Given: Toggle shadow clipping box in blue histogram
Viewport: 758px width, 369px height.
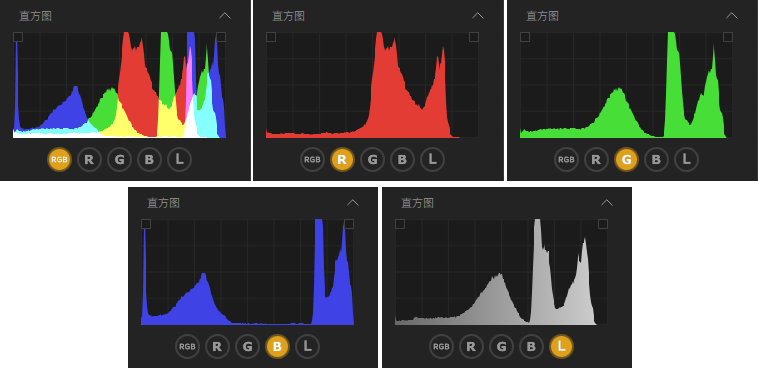Looking at the screenshot, I should [x=146, y=224].
